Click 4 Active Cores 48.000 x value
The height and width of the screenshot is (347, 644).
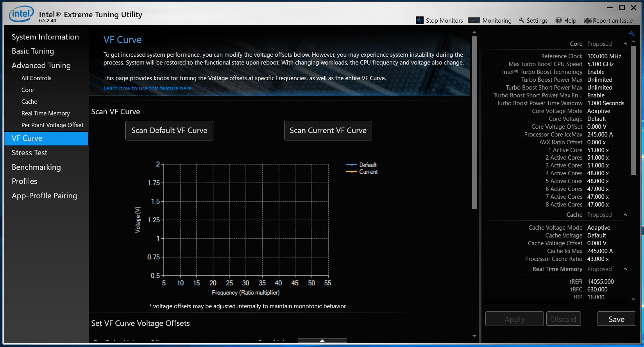click(598, 173)
